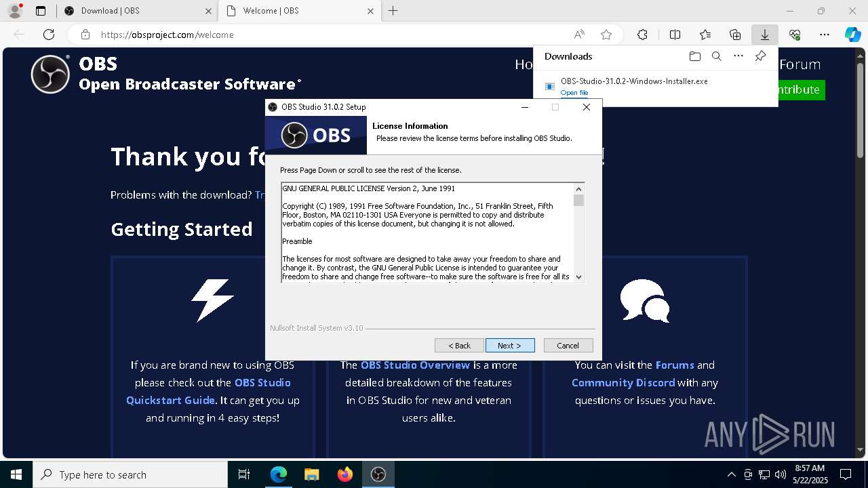The height and width of the screenshot is (488, 868).
Task: Click chat bubbles icon on community card
Action: click(x=645, y=300)
